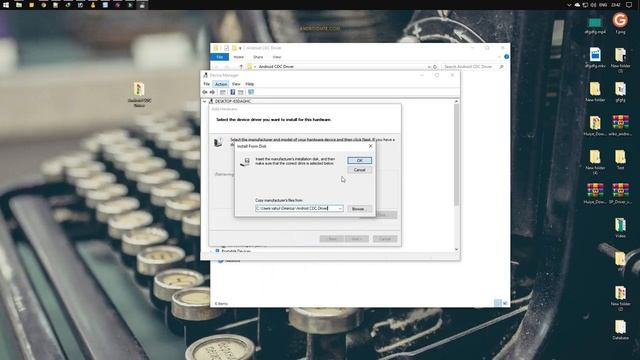
Task: Open the File tab in Explorer
Action: click(x=220, y=57)
